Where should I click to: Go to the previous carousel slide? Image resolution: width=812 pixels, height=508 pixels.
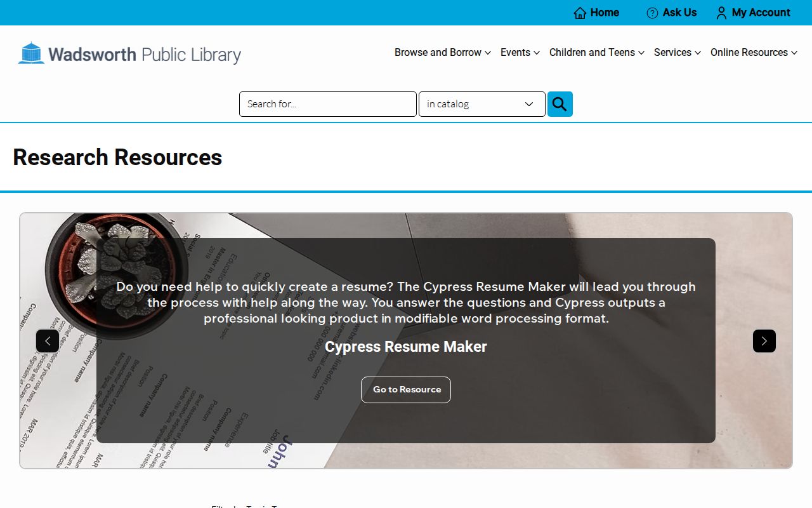[x=48, y=341]
